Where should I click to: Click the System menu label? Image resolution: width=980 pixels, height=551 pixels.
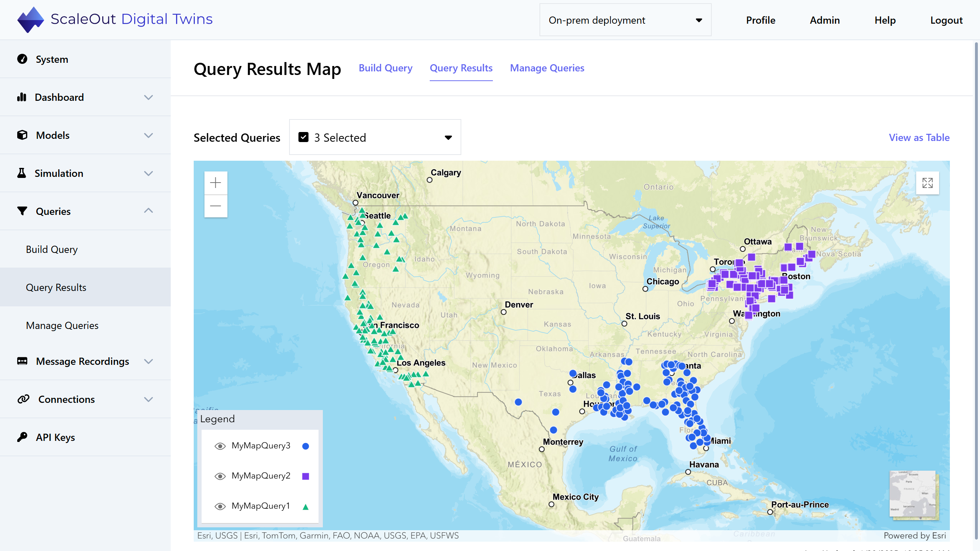(x=52, y=59)
